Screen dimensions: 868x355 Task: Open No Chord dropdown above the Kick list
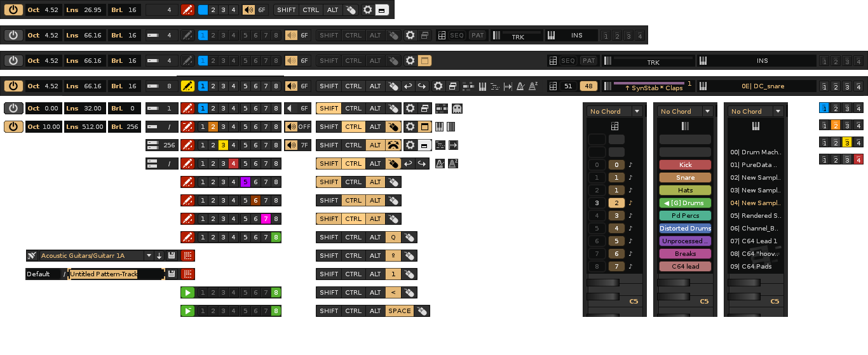click(685, 112)
